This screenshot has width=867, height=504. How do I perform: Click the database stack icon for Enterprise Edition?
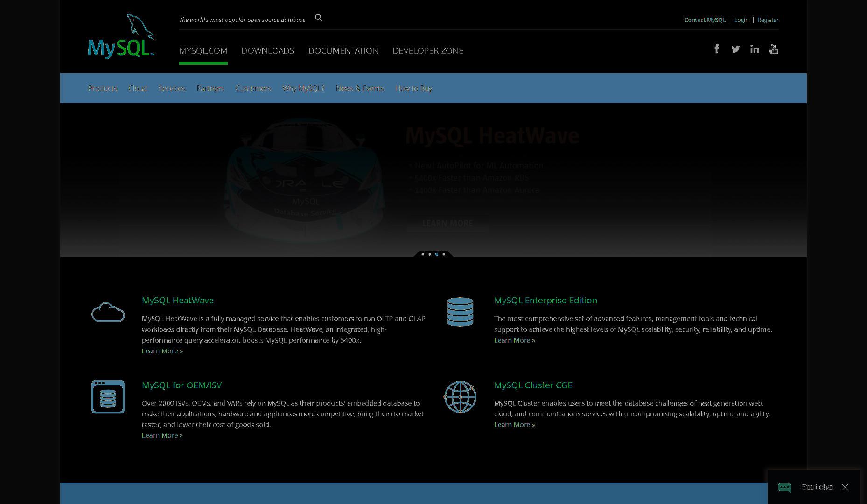[460, 312]
